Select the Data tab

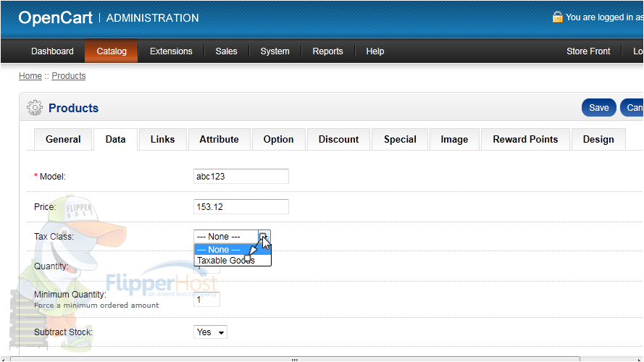tap(115, 140)
